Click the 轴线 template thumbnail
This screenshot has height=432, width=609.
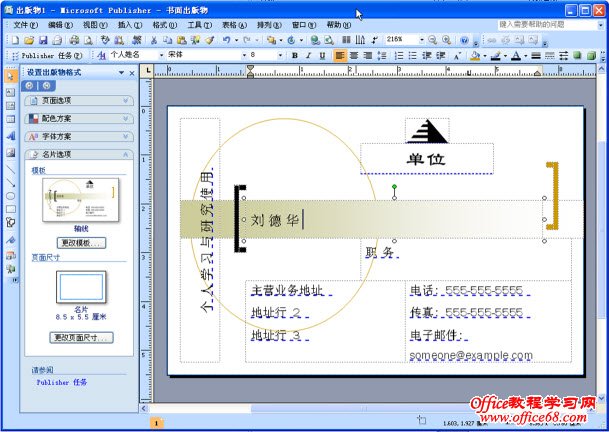81,200
